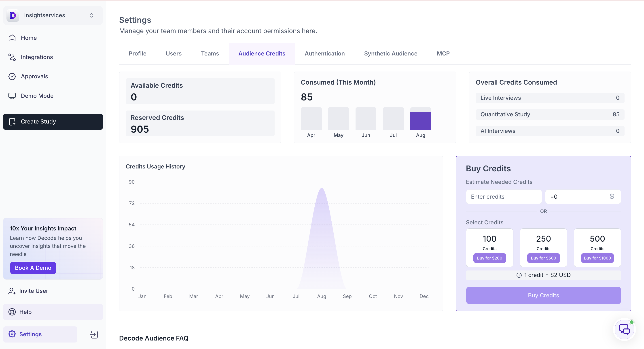Click the Invite User person icon

click(12, 291)
